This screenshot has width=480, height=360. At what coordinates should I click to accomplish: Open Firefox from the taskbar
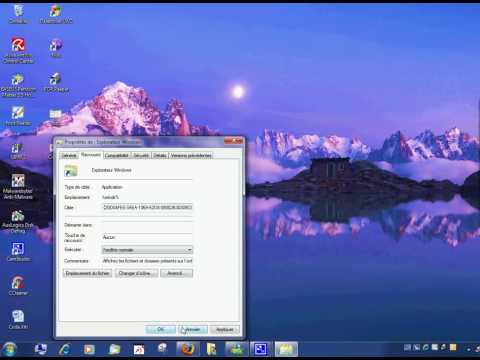tap(188, 349)
